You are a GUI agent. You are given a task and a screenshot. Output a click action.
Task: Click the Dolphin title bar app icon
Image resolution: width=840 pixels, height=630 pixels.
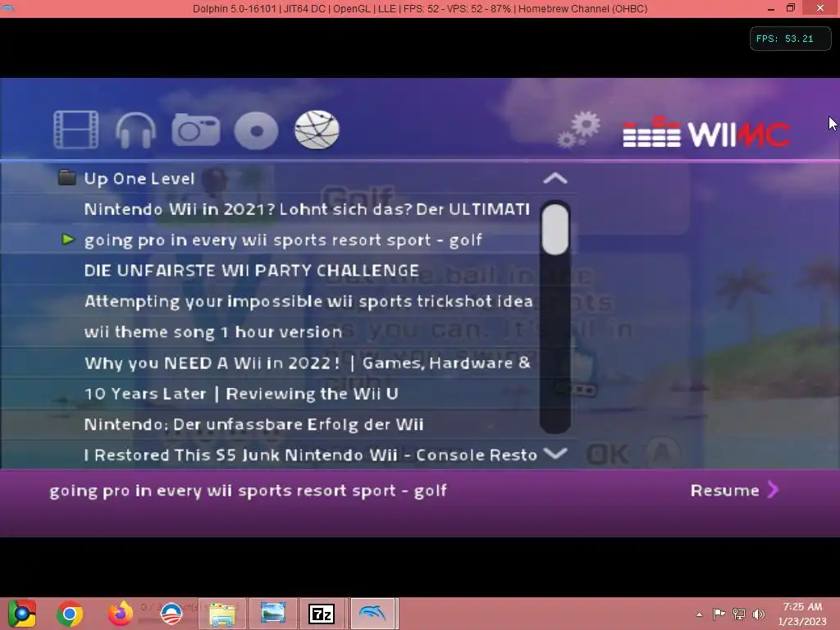[x=7, y=8]
